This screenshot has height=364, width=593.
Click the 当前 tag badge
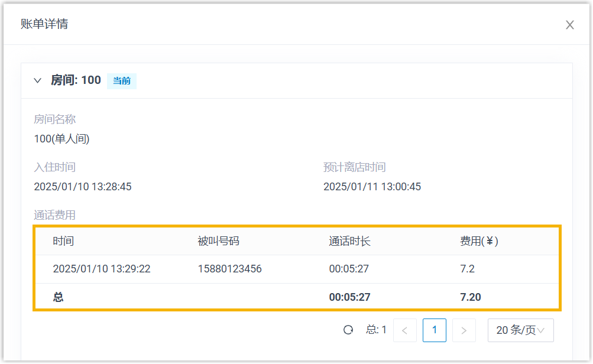point(122,81)
